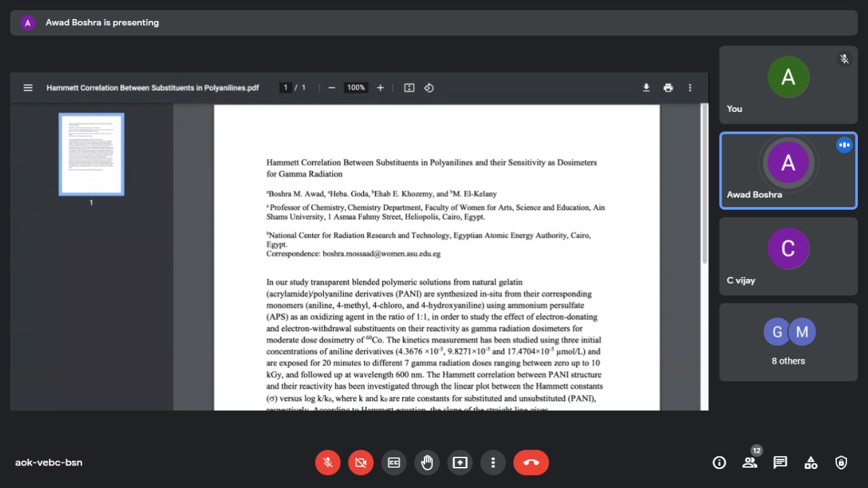
Task: Select the C vijay participant tile
Action: (x=788, y=257)
